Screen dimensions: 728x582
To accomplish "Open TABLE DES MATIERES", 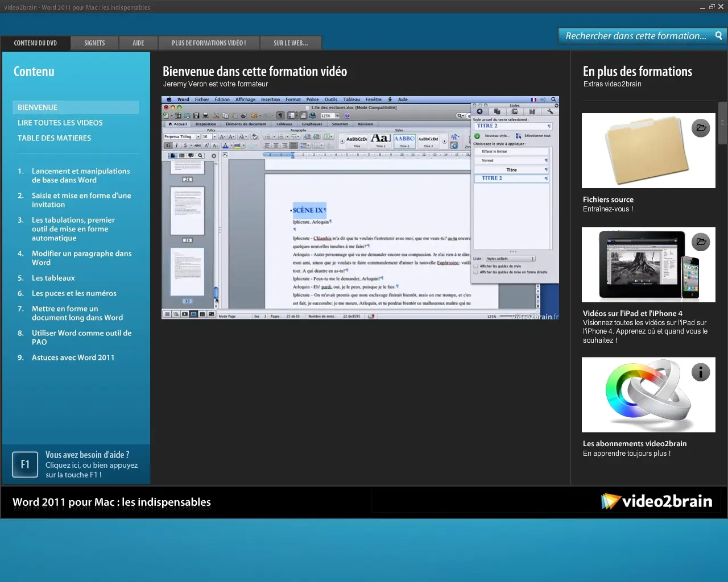I will (x=54, y=138).
